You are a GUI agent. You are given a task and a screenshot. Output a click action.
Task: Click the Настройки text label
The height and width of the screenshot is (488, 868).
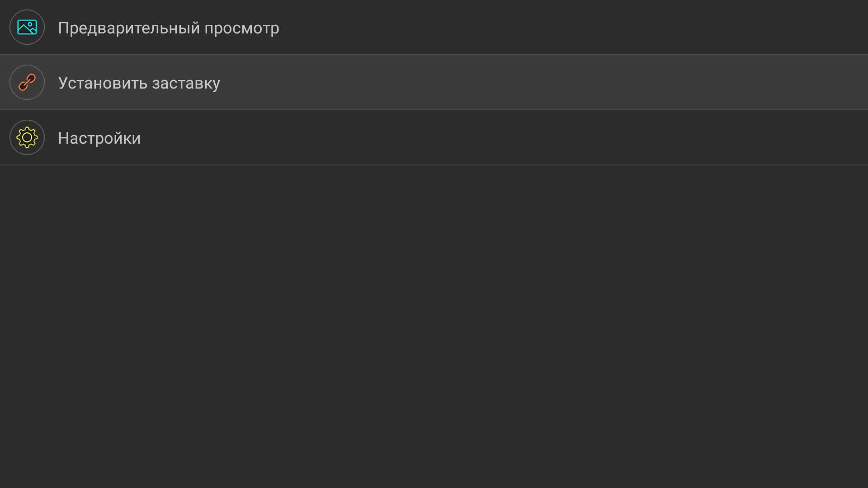(x=99, y=138)
